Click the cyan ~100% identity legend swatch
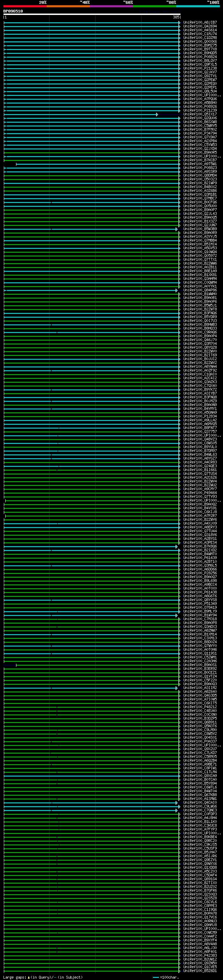Viewport: 223px width, 980px height. coord(198,6)
